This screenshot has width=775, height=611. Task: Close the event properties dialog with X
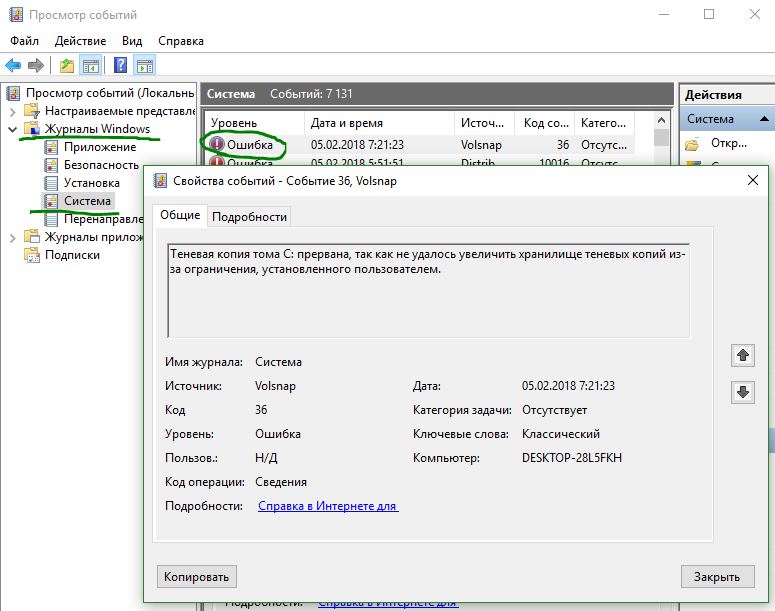tap(752, 180)
